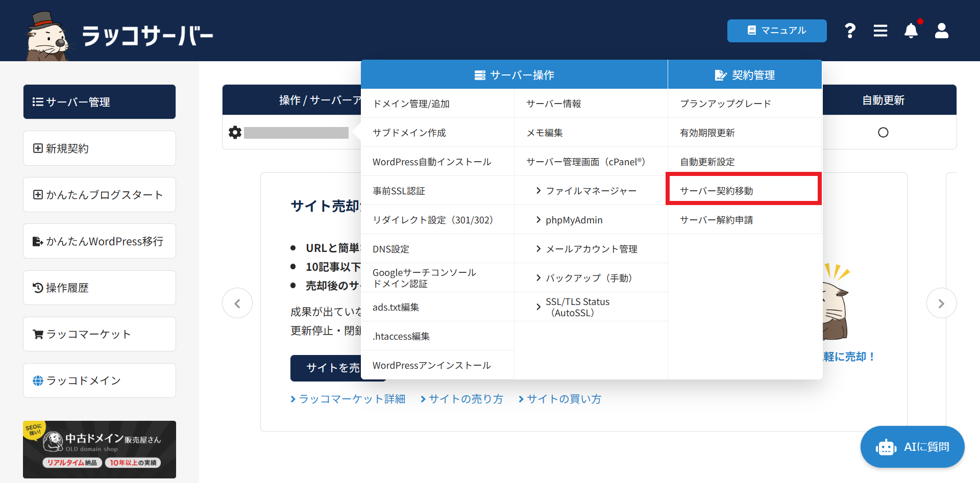This screenshot has width=980, height=483.
Task: Click the gear icon in server row
Action: tap(235, 133)
